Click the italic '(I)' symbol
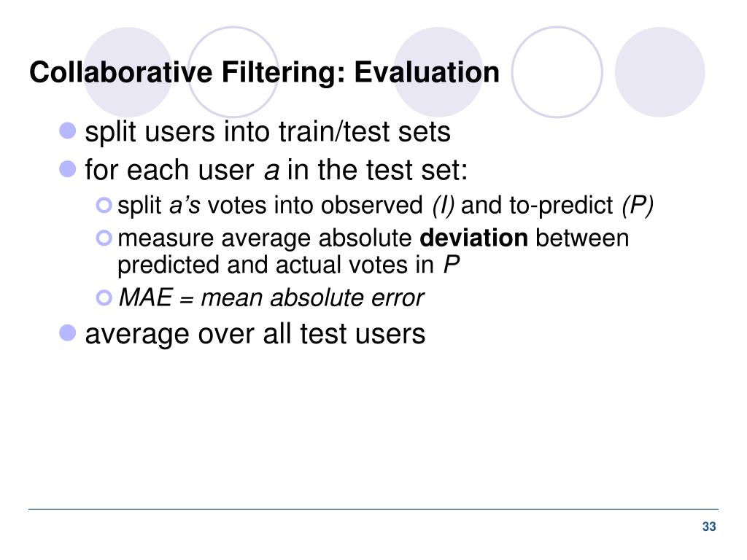Screen dimensions: 747x560 coord(443,206)
